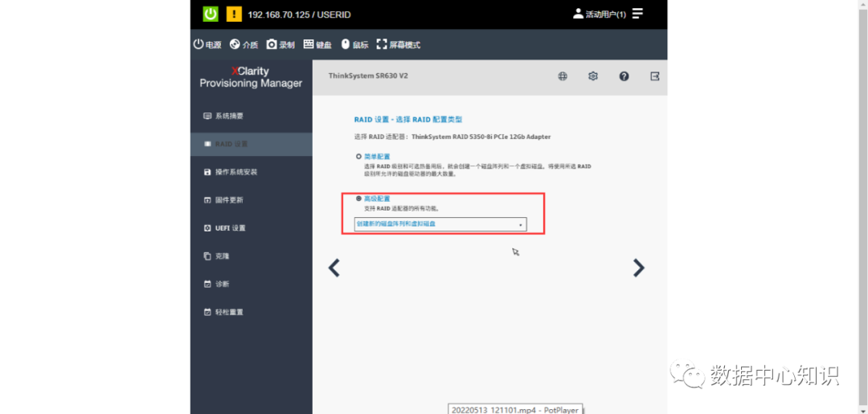This screenshot has height=414, width=868.
Task: Open the active users (活动用户) indicator
Action: pyautogui.click(x=600, y=14)
